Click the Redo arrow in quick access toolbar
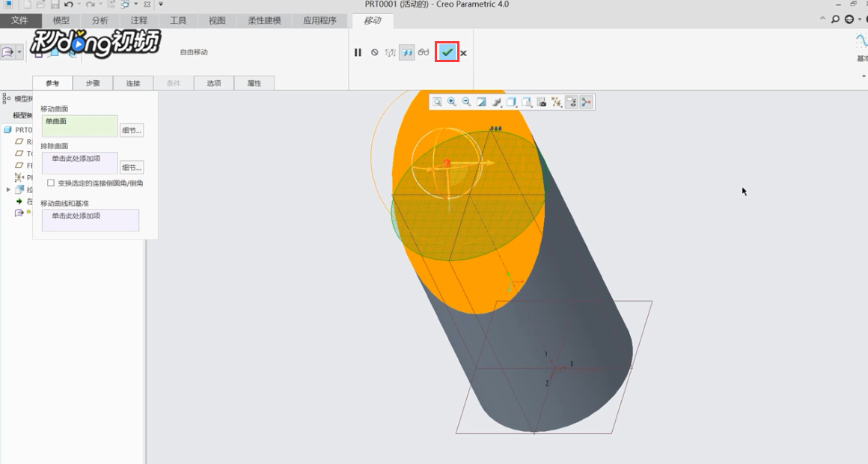The height and width of the screenshot is (464, 868). point(90,4)
